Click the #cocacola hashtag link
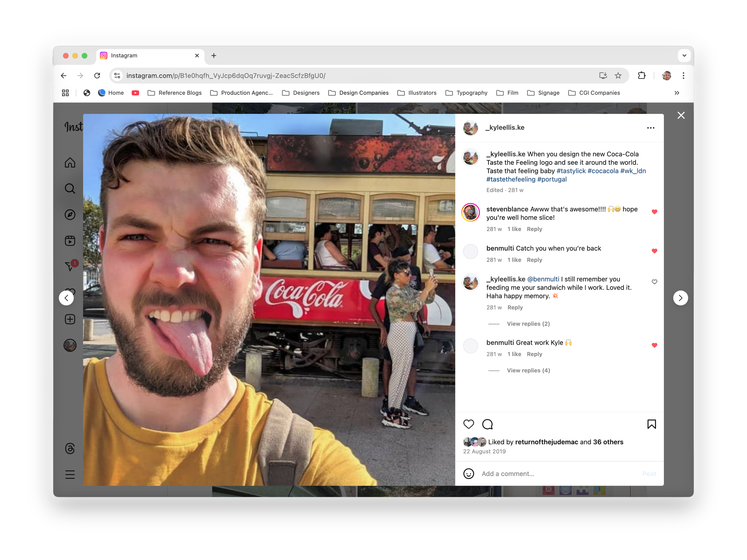Screen dimensions: 747x560 coord(603,171)
